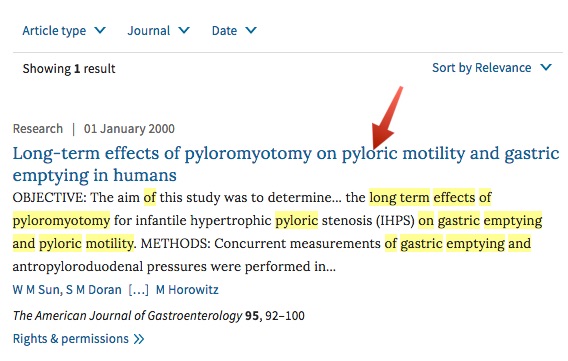Open the Sort by Relevance dropdown
Screen dimensions: 568x361
(x=492, y=68)
